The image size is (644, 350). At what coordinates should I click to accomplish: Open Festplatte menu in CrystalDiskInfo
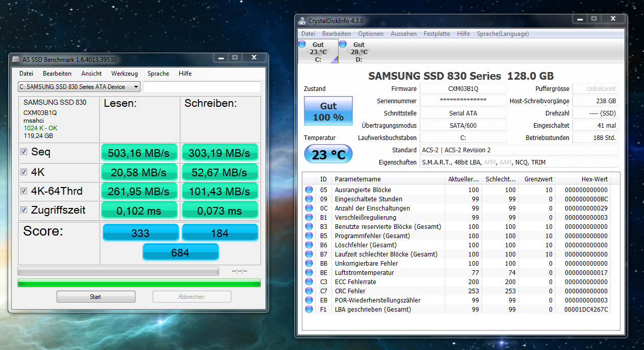click(437, 34)
